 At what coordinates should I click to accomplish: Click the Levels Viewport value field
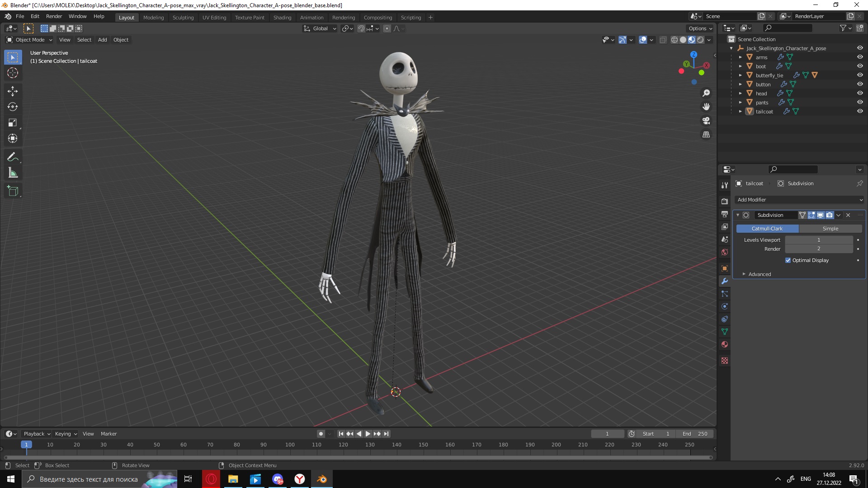(x=819, y=240)
